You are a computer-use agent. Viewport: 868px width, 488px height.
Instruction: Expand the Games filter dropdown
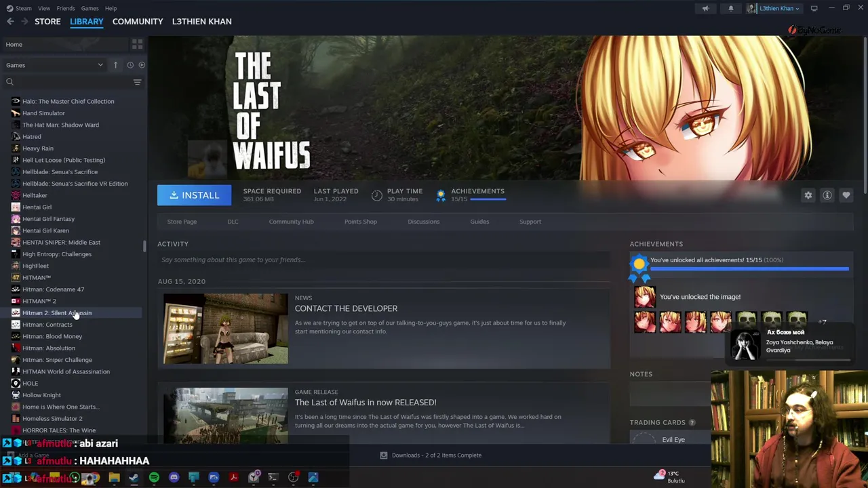click(x=54, y=65)
